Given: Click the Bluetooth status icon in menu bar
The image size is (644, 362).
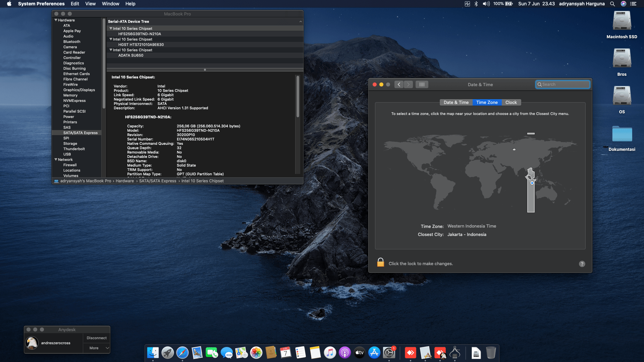Looking at the screenshot, I should pos(476,4).
